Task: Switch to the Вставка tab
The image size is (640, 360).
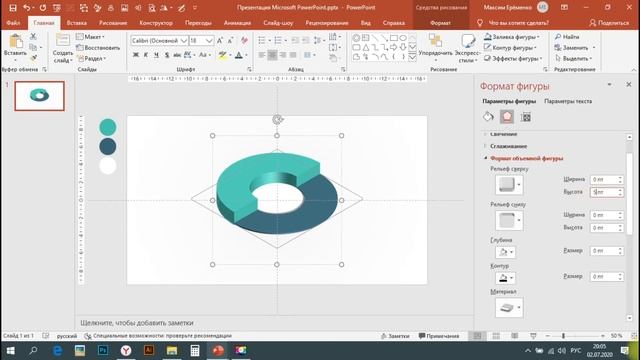Action: pos(76,23)
